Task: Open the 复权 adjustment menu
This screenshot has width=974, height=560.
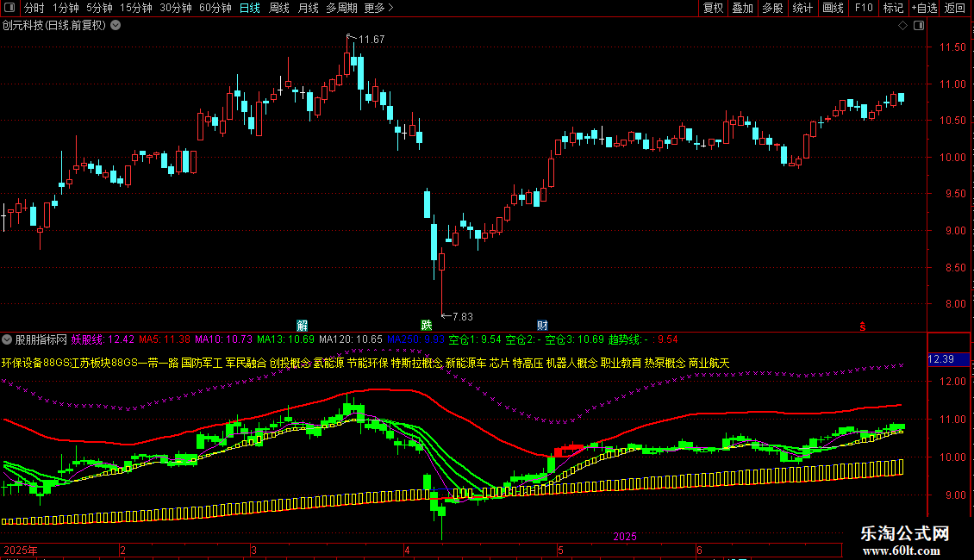Action: tap(713, 8)
